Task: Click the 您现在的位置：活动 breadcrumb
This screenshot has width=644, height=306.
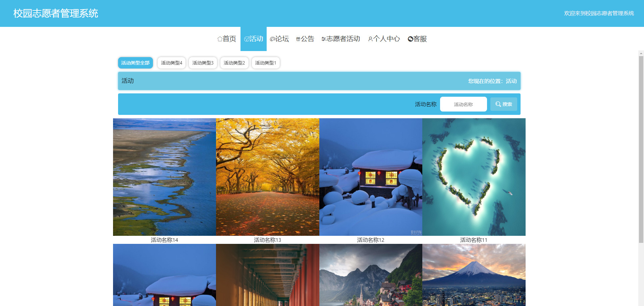Action: click(492, 81)
